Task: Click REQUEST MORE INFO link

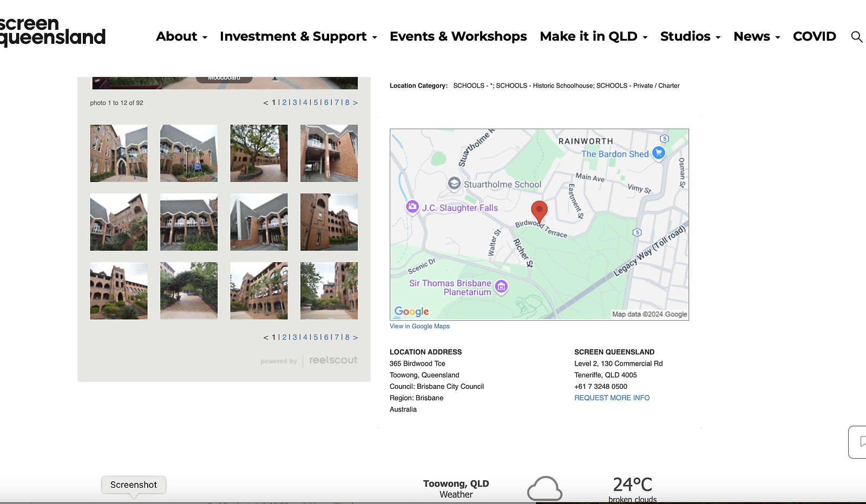Action: (612, 397)
